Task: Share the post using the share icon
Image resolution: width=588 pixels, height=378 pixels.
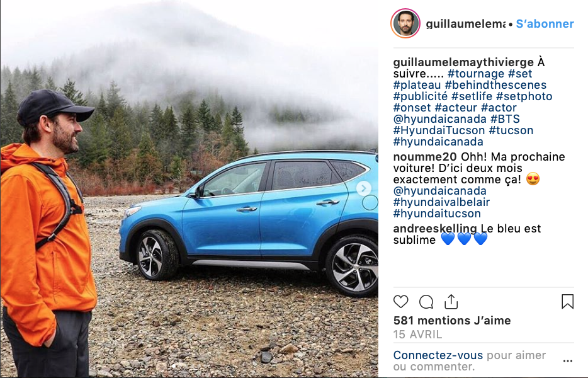Action: click(451, 302)
